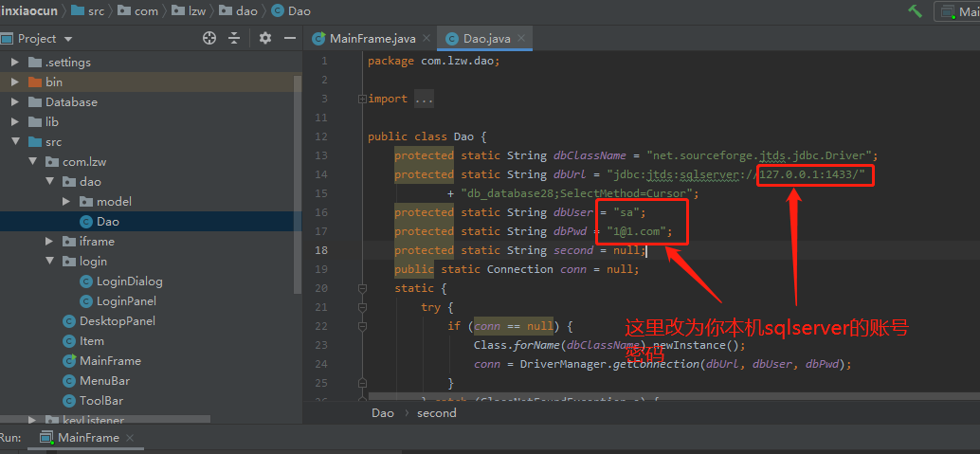Expand the bin folder
This screenshot has height=454, width=980.
(15, 82)
